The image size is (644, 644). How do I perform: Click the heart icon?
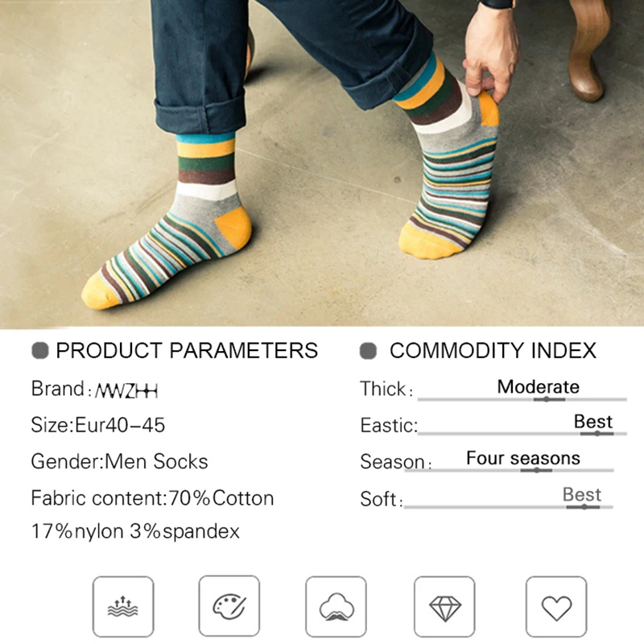point(556,606)
